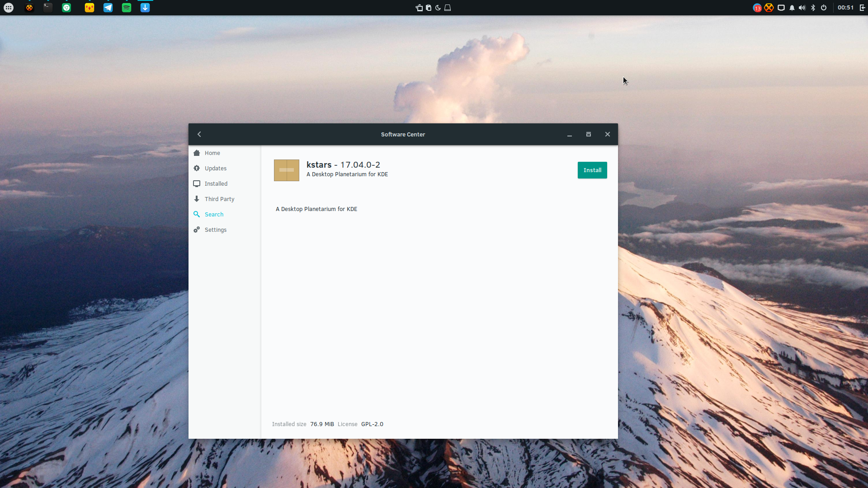Click the crescent moon panel icon
Image resolution: width=868 pixels, height=488 pixels.
coord(438,8)
